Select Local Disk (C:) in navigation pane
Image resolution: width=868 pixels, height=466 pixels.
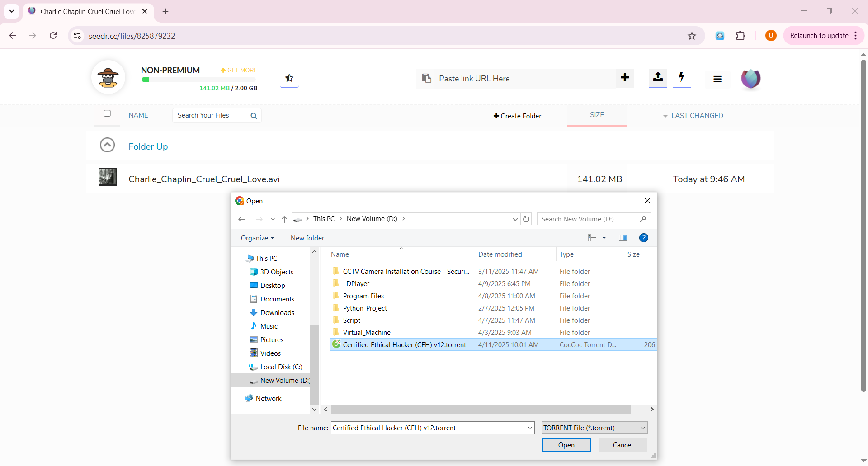(x=281, y=367)
